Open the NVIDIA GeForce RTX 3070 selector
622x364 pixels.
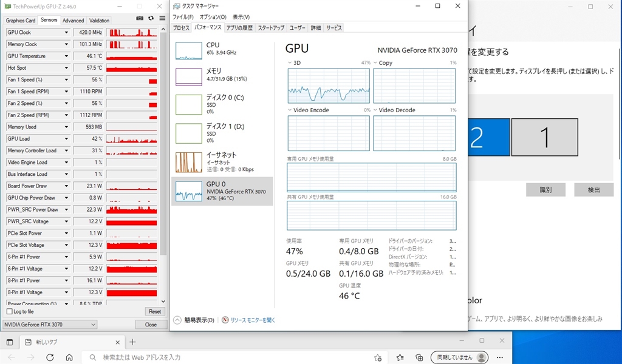(50, 325)
